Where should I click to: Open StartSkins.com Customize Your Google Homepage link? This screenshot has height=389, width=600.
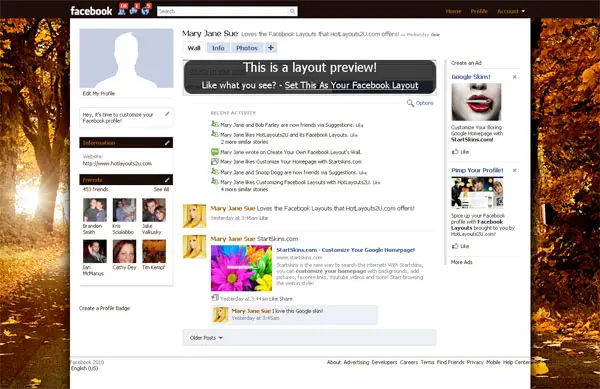pos(346,250)
